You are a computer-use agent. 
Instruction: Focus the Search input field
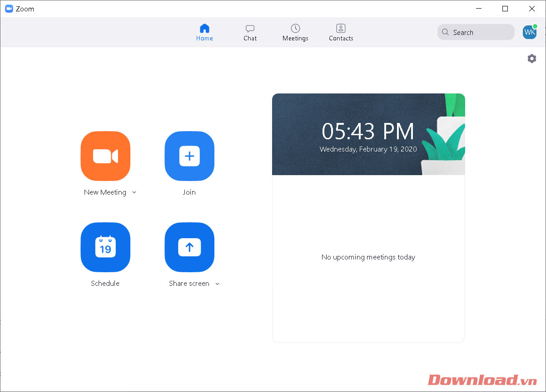pos(476,32)
